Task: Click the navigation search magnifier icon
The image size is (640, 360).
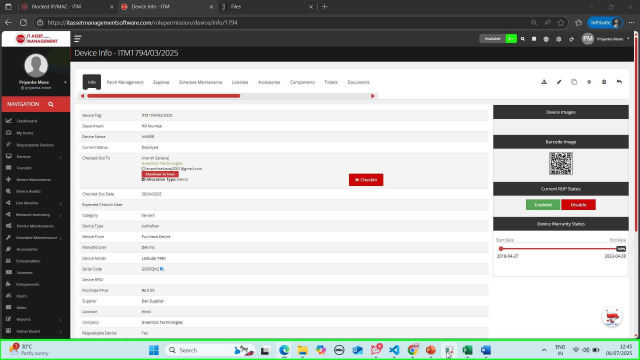Action: coord(51,104)
